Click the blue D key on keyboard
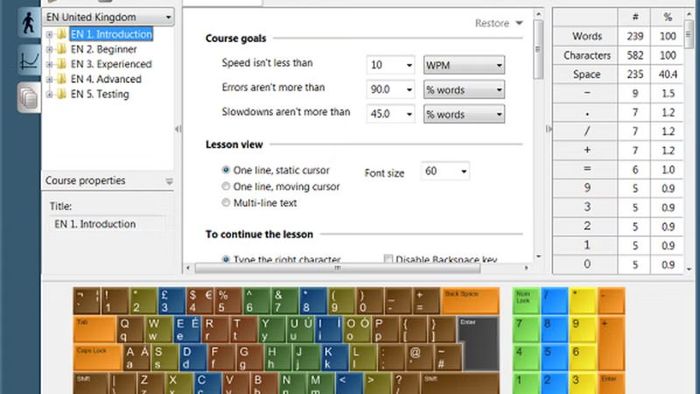 (193, 357)
